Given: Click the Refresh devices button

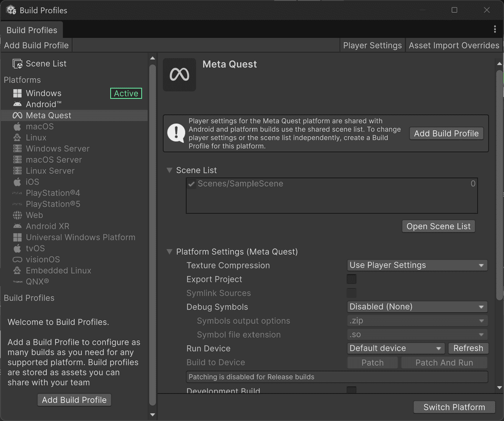Looking at the screenshot, I should click(x=468, y=348).
